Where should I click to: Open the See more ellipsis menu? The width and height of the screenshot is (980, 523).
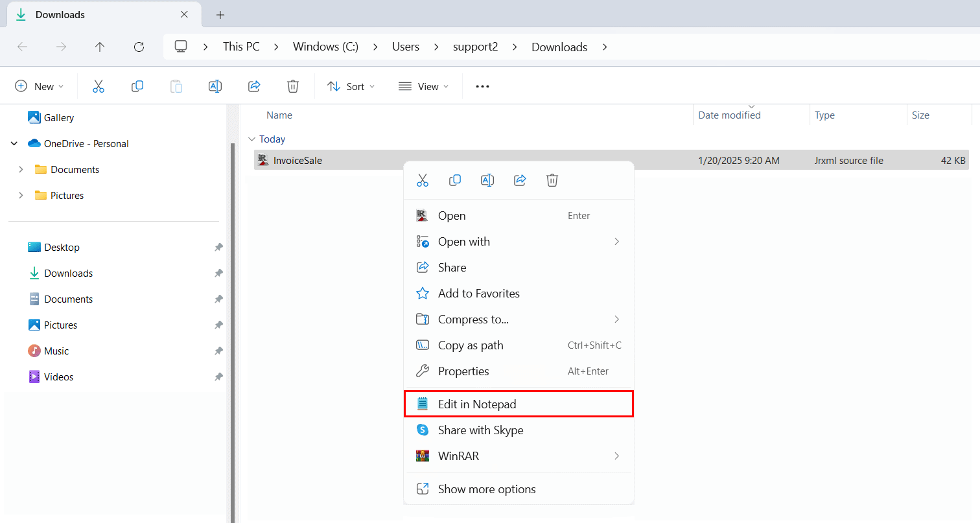482,86
